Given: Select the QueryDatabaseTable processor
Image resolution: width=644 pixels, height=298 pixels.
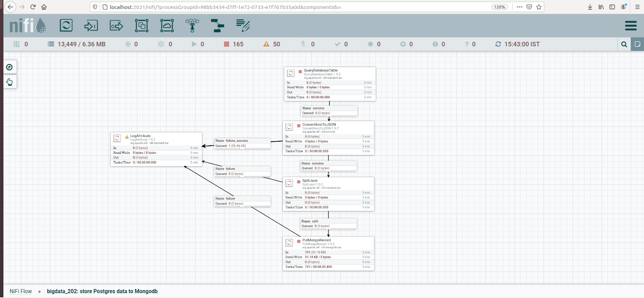Looking at the screenshot, I should point(330,84).
